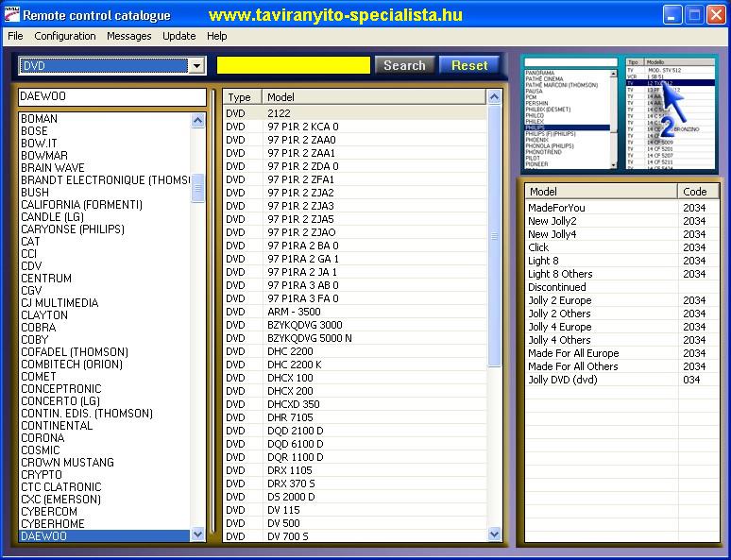Screen dimensions: 731x560
Task: Select BUSH in the brand list
Action: point(105,192)
